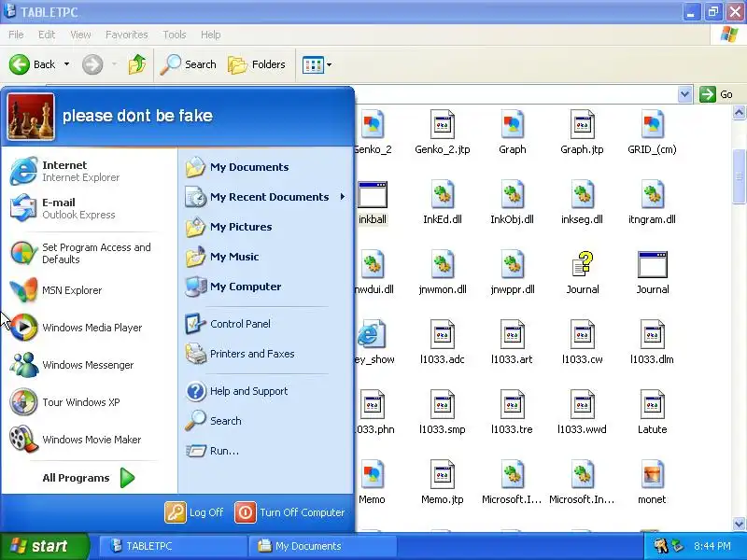Open Control Panel
The image size is (747, 560).
tap(228, 324)
